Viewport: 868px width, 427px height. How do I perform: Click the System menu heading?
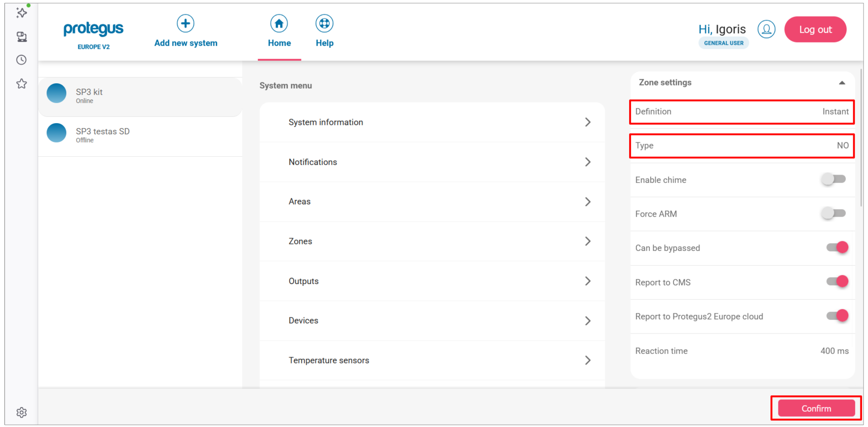(285, 85)
